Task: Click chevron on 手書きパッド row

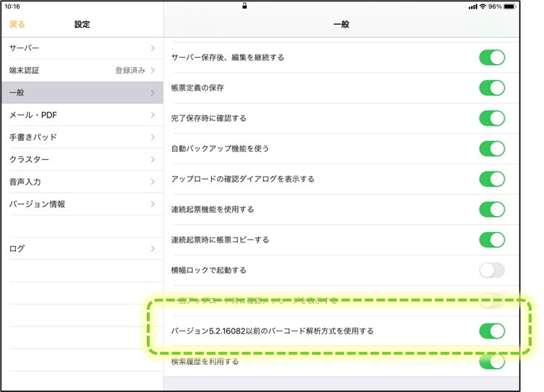Action: click(x=153, y=137)
